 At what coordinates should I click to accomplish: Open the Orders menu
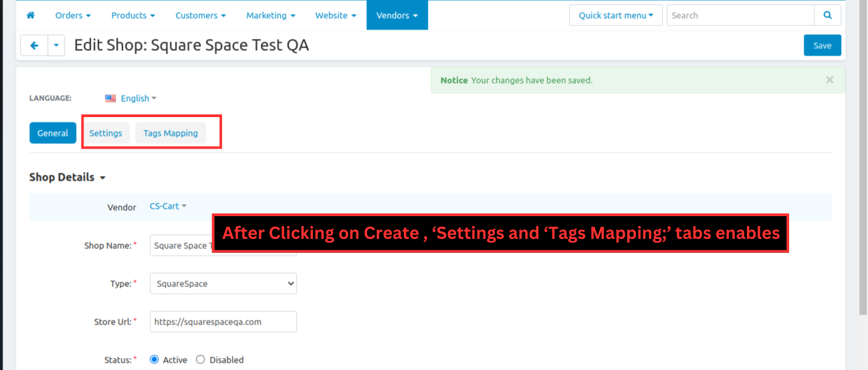point(73,15)
